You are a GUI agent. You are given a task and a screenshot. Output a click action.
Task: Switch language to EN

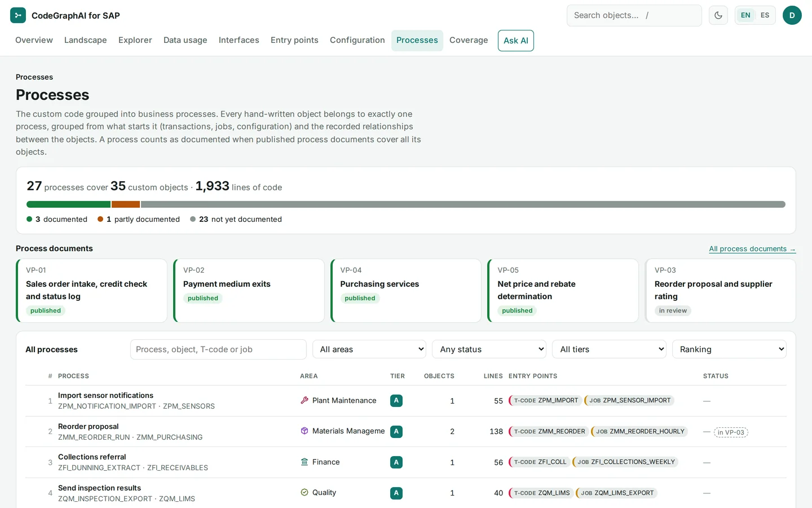pyautogui.click(x=745, y=15)
